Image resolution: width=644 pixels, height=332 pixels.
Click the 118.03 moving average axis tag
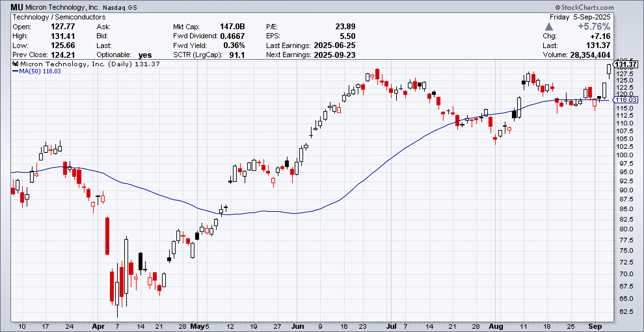point(625,100)
